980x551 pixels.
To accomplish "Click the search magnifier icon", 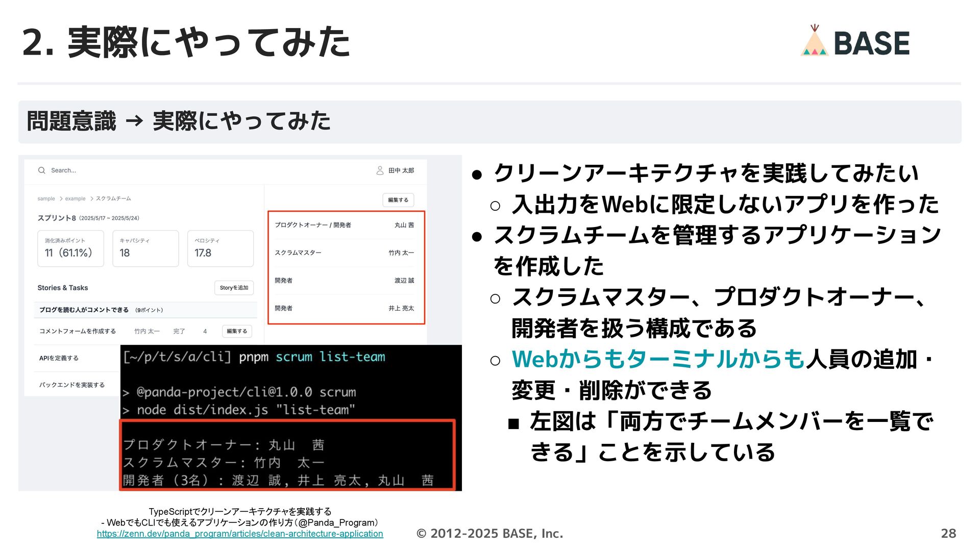I will click(42, 170).
